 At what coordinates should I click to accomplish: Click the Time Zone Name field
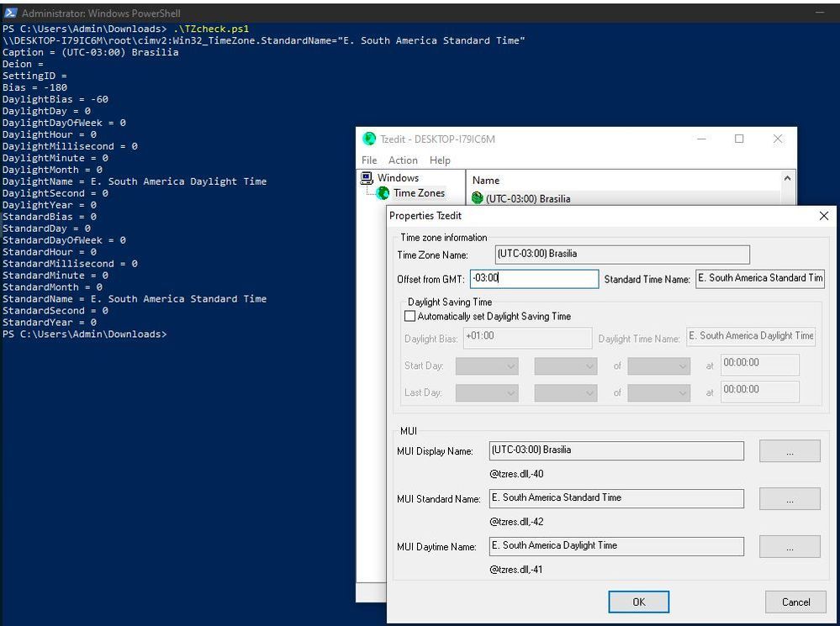[x=622, y=255]
